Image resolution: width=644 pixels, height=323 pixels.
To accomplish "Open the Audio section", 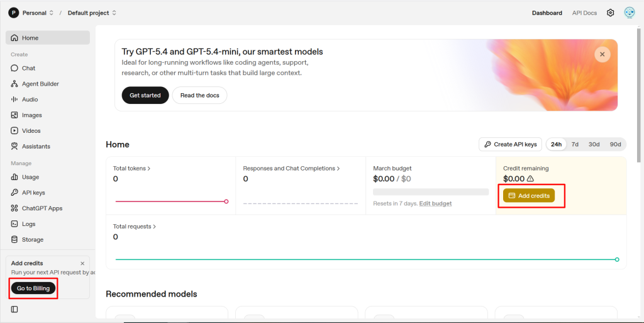I will [x=30, y=99].
